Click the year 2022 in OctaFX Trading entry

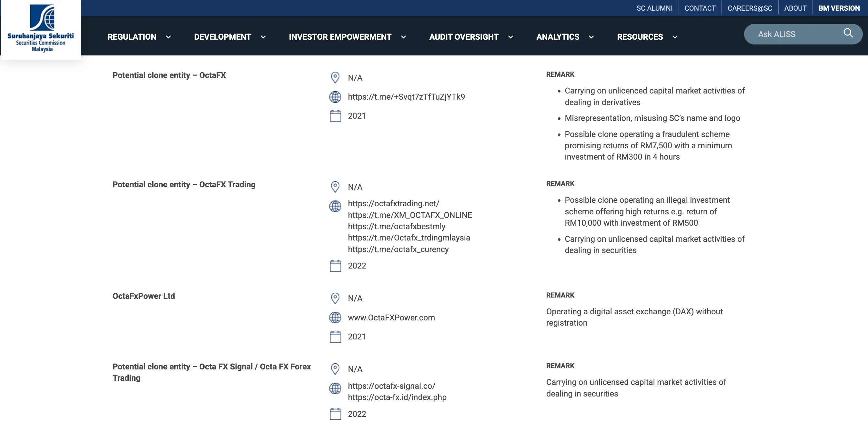357,266
